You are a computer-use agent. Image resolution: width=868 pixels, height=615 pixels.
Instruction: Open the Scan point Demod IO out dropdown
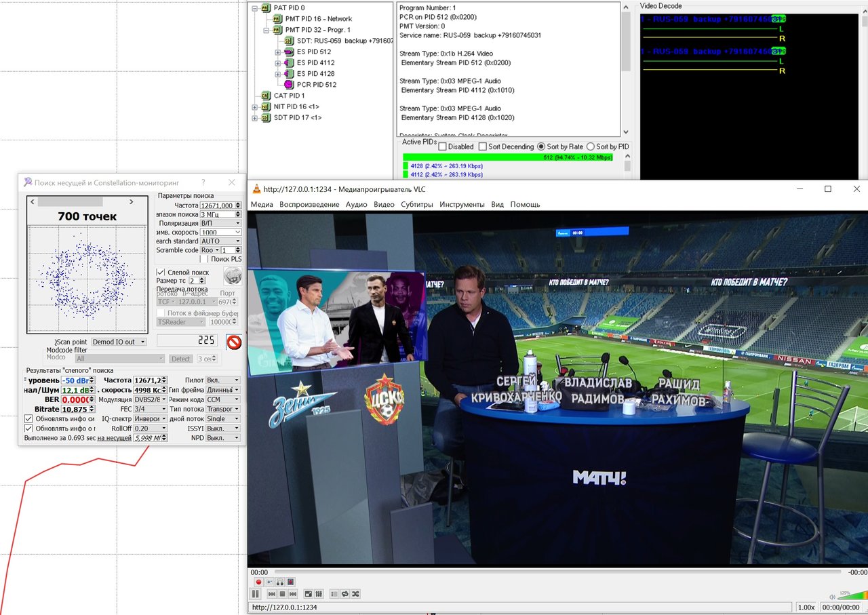pyautogui.click(x=119, y=342)
